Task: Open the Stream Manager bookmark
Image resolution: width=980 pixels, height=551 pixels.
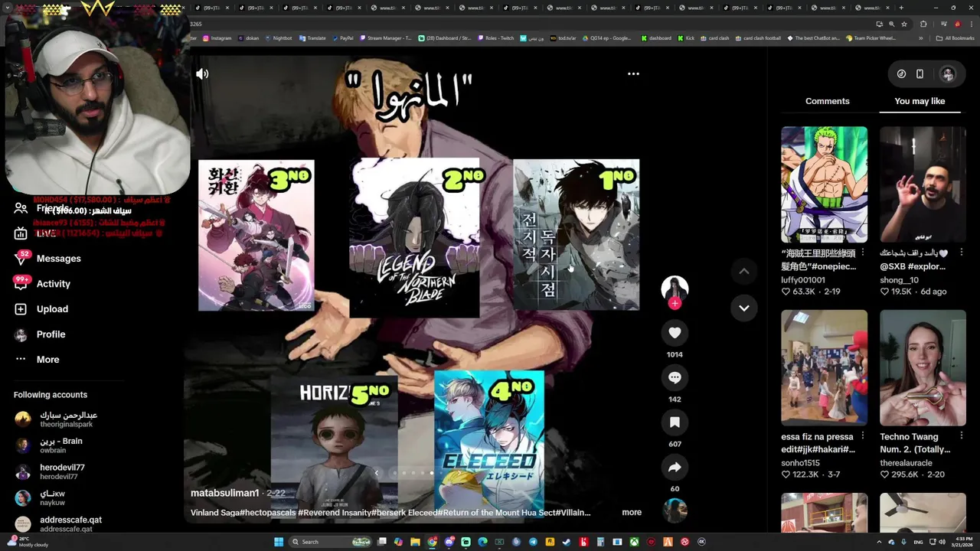Action: coord(385,38)
